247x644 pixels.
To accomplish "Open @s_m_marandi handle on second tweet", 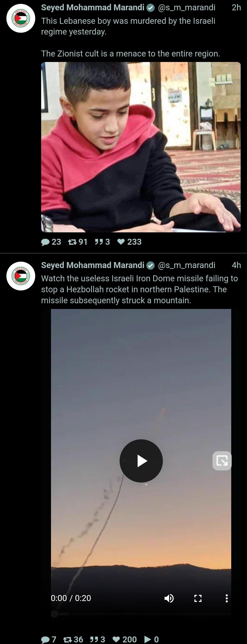I will [186, 265].
